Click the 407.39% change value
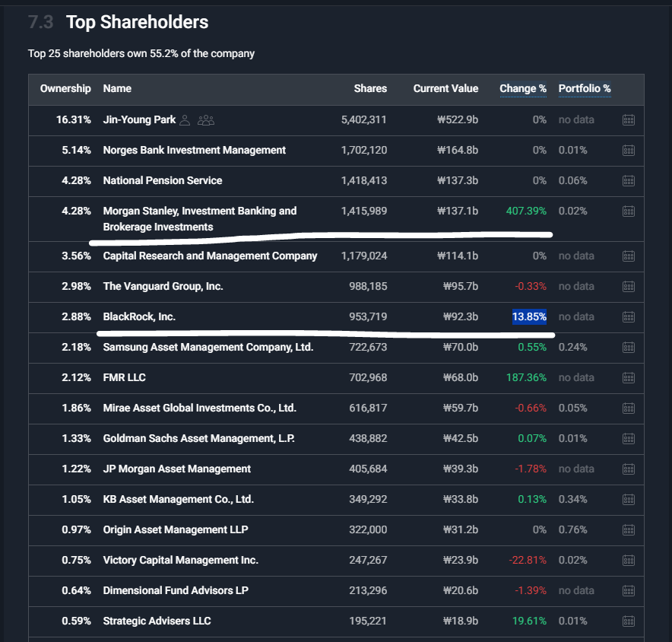Viewport: 672px width, 642px height. coord(526,211)
